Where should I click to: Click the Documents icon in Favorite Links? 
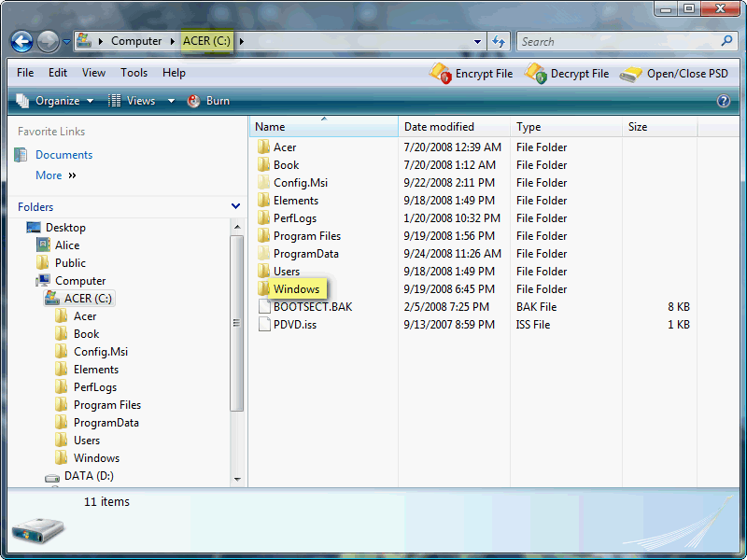21,155
